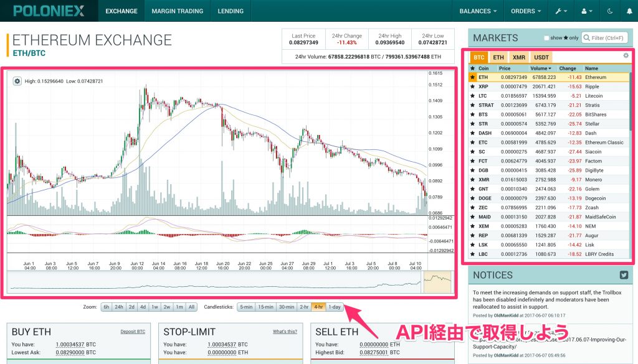Open the wrench tools menu
Image resolution: width=638 pixels, height=364 pixels.
click(x=561, y=11)
